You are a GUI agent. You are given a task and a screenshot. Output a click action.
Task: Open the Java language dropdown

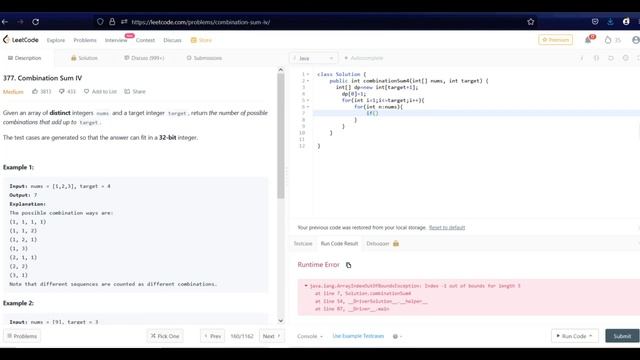[x=313, y=58]
